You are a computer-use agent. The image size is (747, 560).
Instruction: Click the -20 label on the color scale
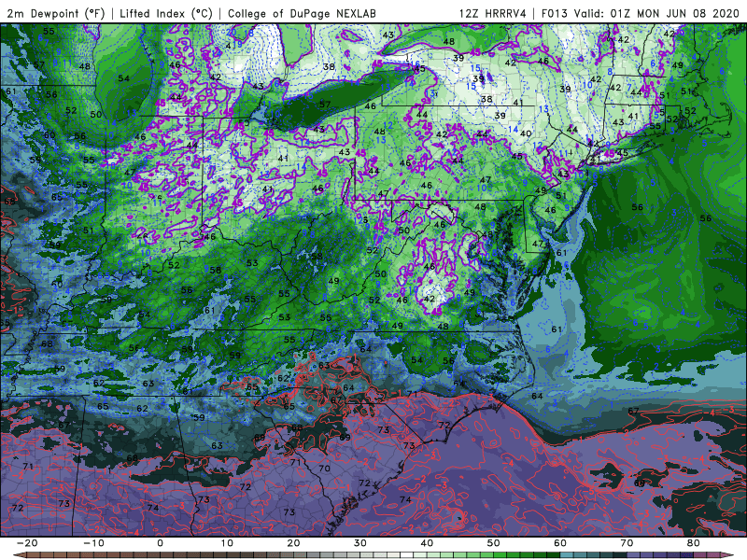tap(27, 543)
